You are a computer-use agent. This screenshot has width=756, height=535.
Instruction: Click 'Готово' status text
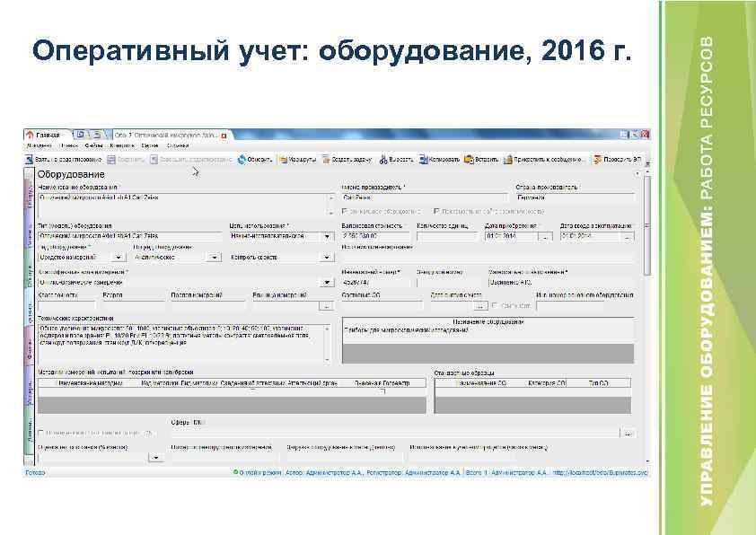pos(35,473)
